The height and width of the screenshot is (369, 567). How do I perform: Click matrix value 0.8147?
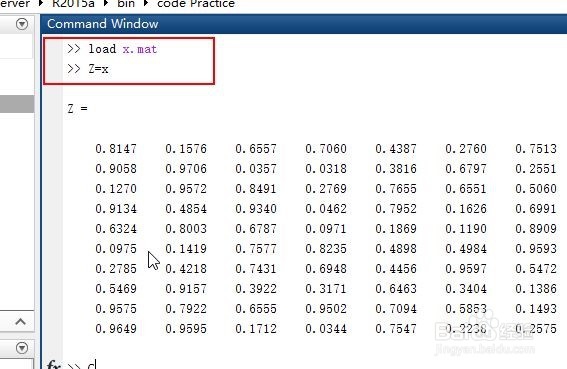[x=116, y=149]
